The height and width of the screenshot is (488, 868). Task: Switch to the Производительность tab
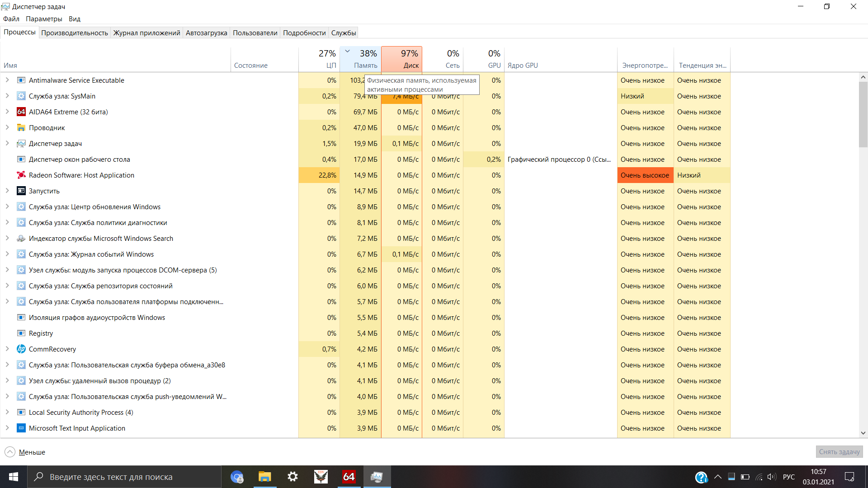point(75,33)
